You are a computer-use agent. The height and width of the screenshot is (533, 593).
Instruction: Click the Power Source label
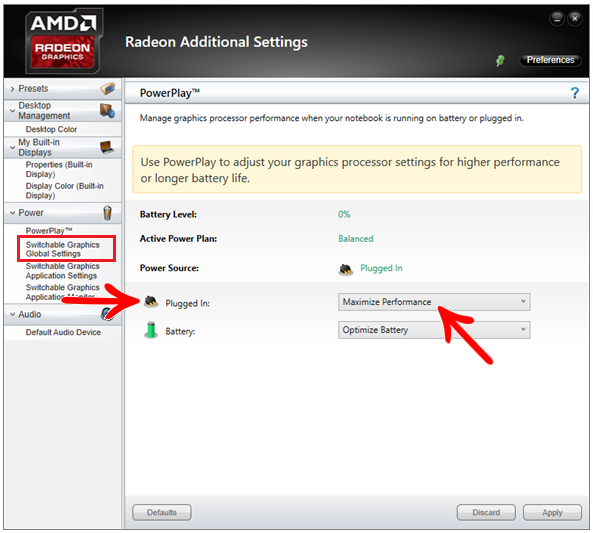tap(169, 268)
